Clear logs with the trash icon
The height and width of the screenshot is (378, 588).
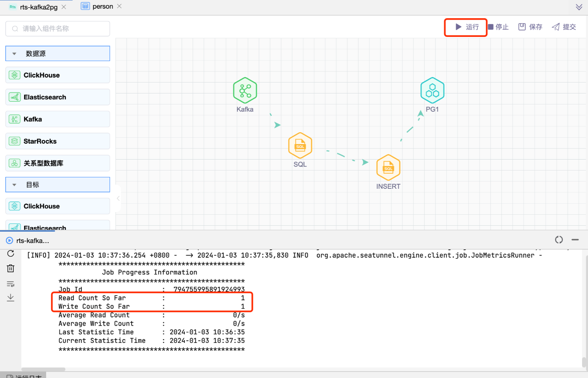tap(10, 269)
